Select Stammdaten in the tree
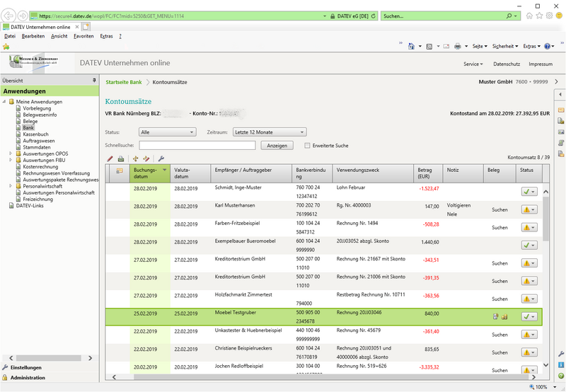Viewport: 566px width, 392px height. click(x=37, y=147)
